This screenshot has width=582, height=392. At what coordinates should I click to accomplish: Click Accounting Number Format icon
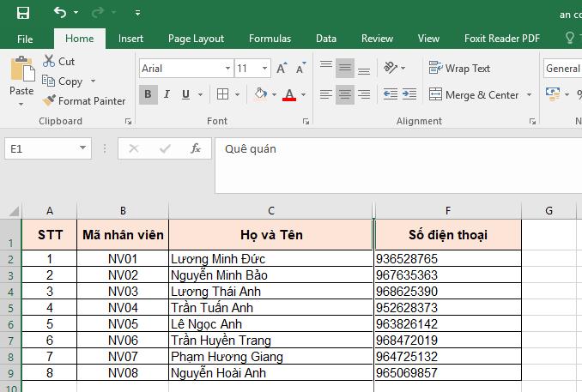(553, 94)
